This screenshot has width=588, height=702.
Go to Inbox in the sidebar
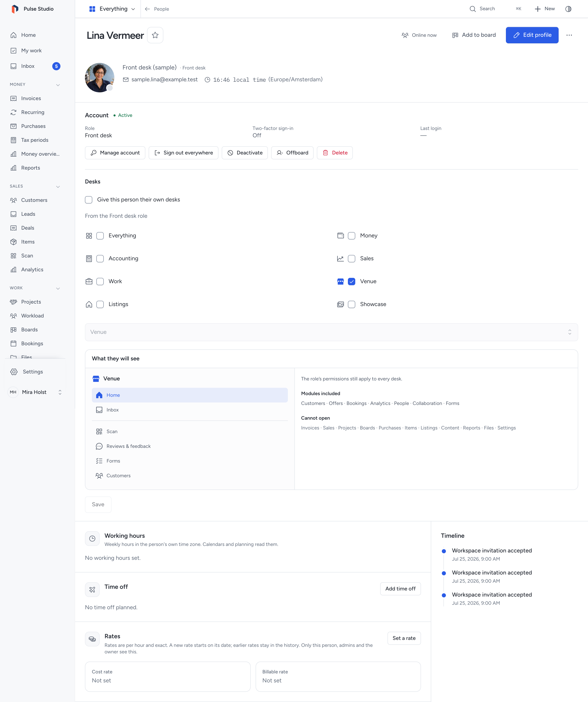click(x=35, y=66)
